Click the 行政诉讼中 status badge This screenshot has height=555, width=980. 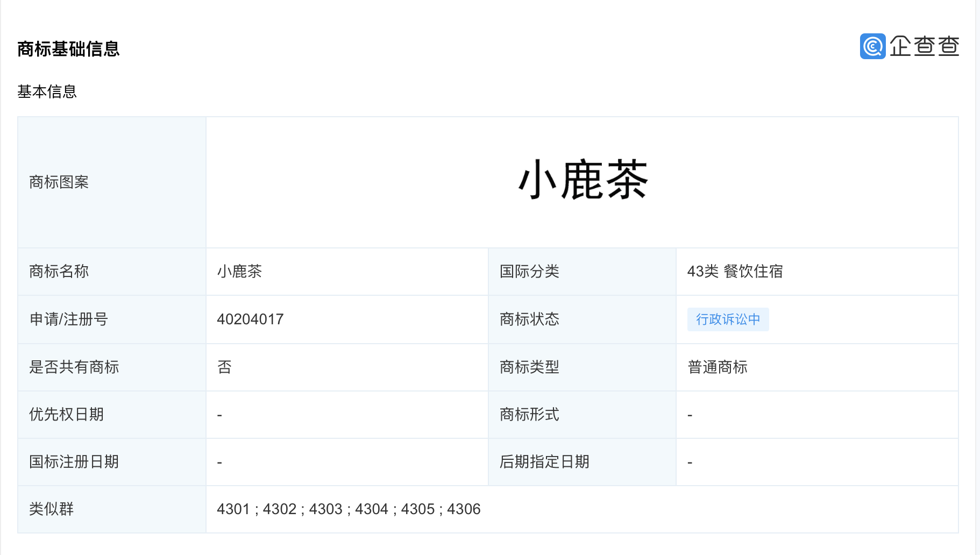(728, 319)
